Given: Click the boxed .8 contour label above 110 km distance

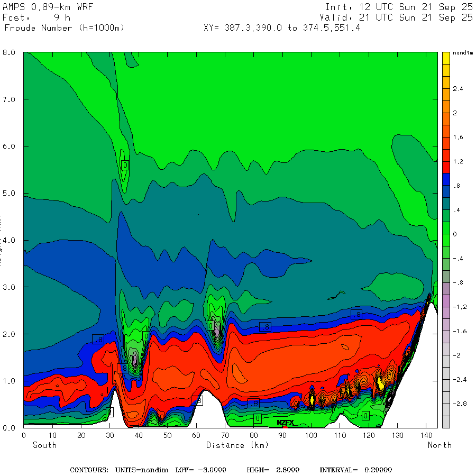Looking at the screenshot, I should coord(356,315).
